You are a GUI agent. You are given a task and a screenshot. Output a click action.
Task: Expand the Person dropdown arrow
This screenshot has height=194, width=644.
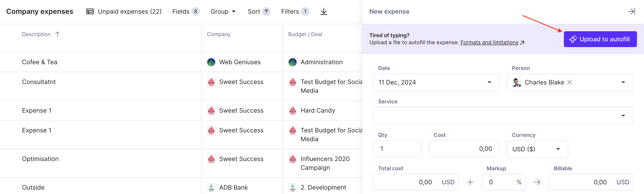click(623, 82)
